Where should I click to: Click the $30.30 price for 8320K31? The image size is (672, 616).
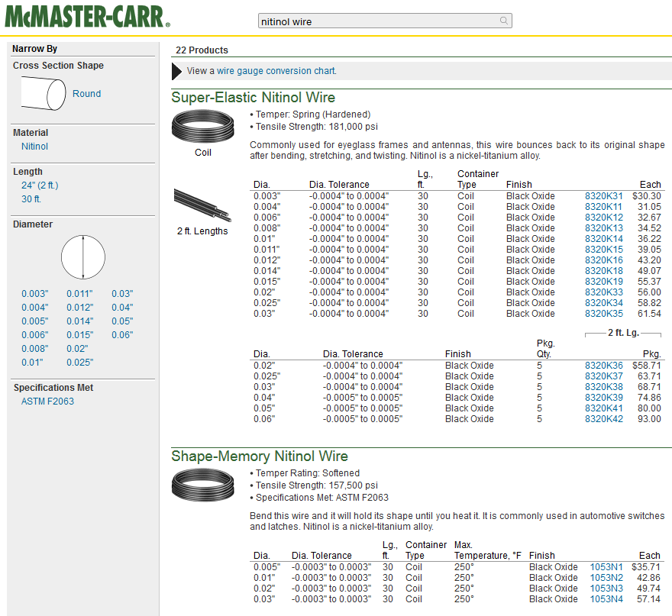pyautogui.click(x=646, y=196)
